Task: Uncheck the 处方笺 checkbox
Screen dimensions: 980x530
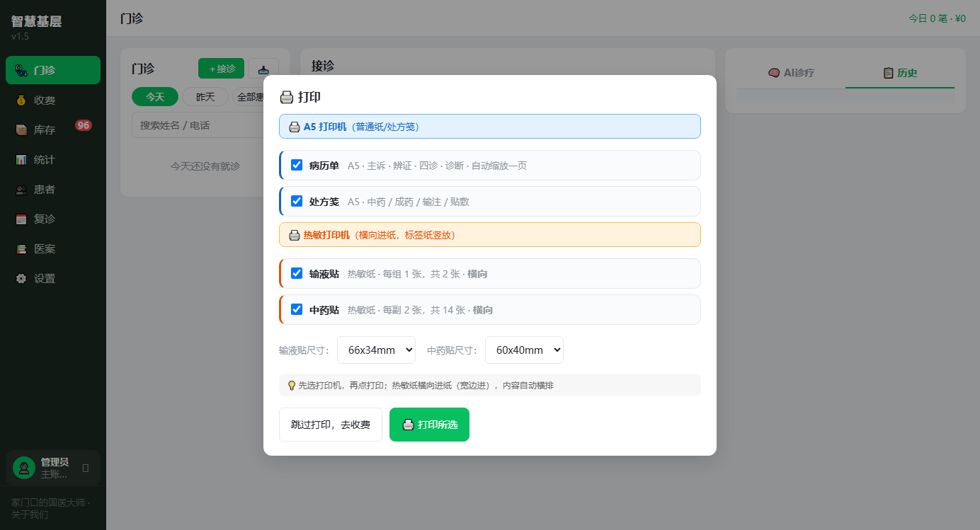Action: pyautogui.click(x=297, y=201)
